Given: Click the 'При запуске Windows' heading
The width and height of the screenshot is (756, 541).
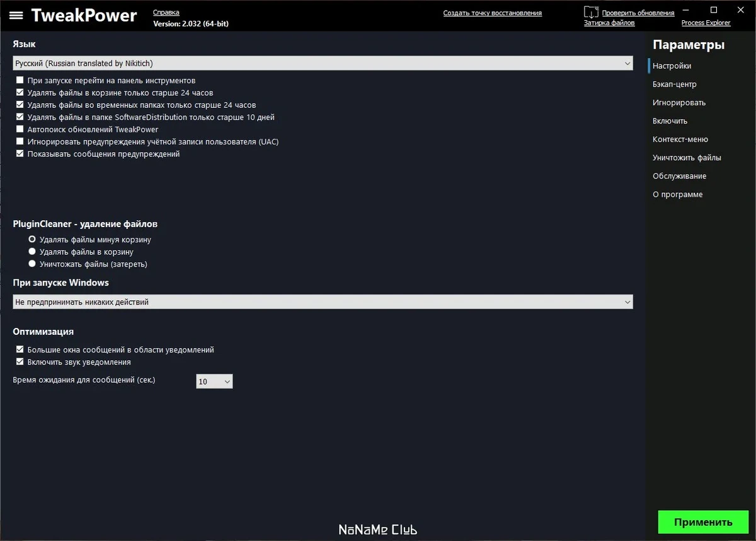Looking at the screenshot, I should point(60,282).
